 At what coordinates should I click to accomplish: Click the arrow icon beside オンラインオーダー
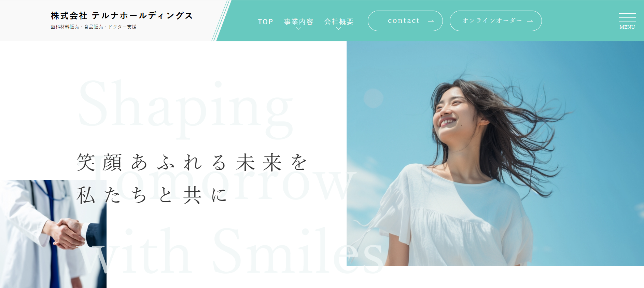pyautogui.click(x=530, y=21)
